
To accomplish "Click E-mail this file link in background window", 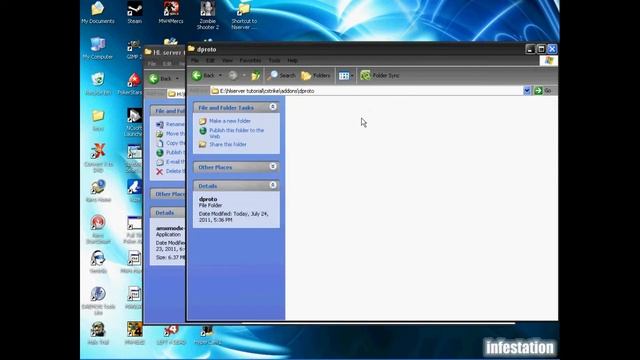I will click(x=175, y=162).
